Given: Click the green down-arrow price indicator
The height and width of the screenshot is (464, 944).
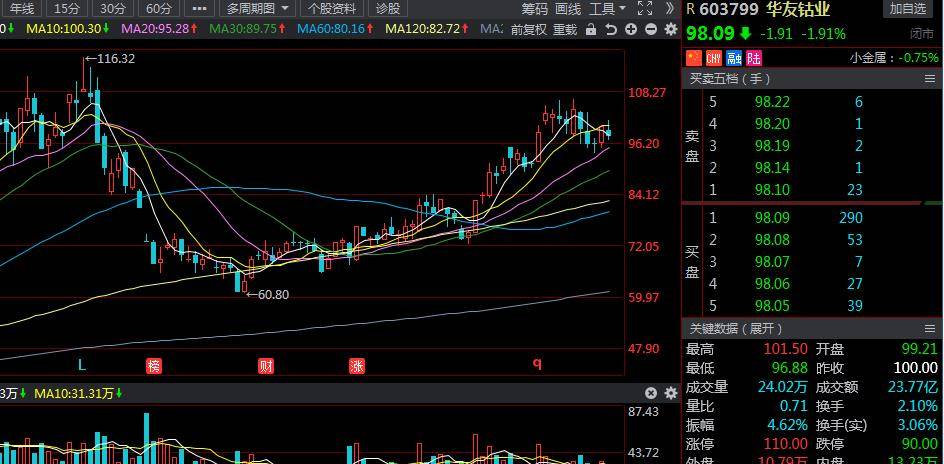Looking at the screenshot, I should point(745,33).
